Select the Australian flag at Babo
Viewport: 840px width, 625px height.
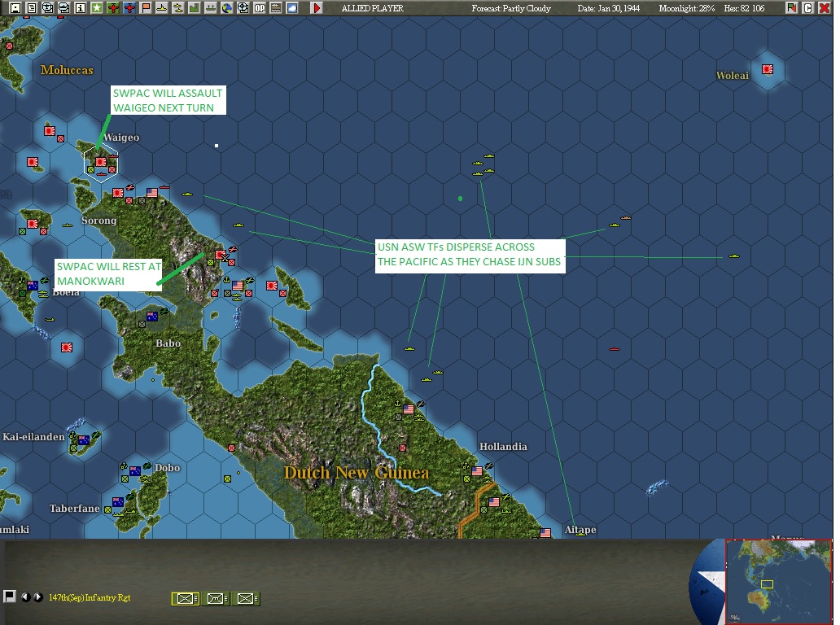[152, 317]
